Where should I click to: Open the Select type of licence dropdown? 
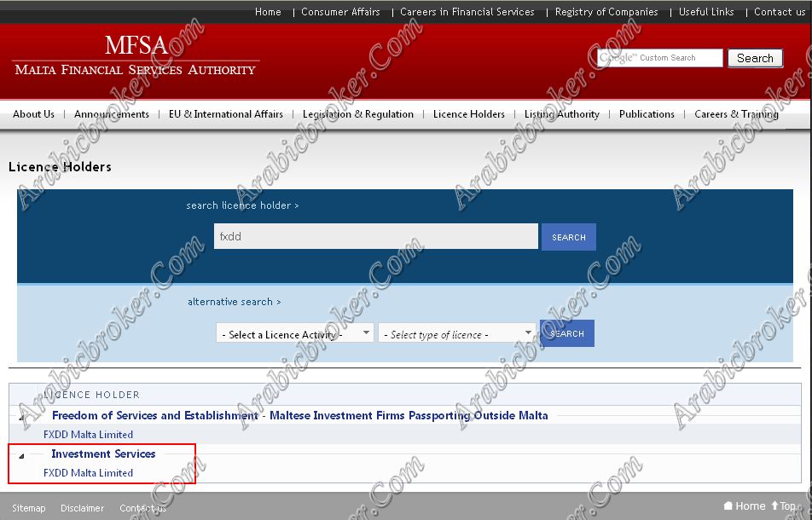coord(457,334)
